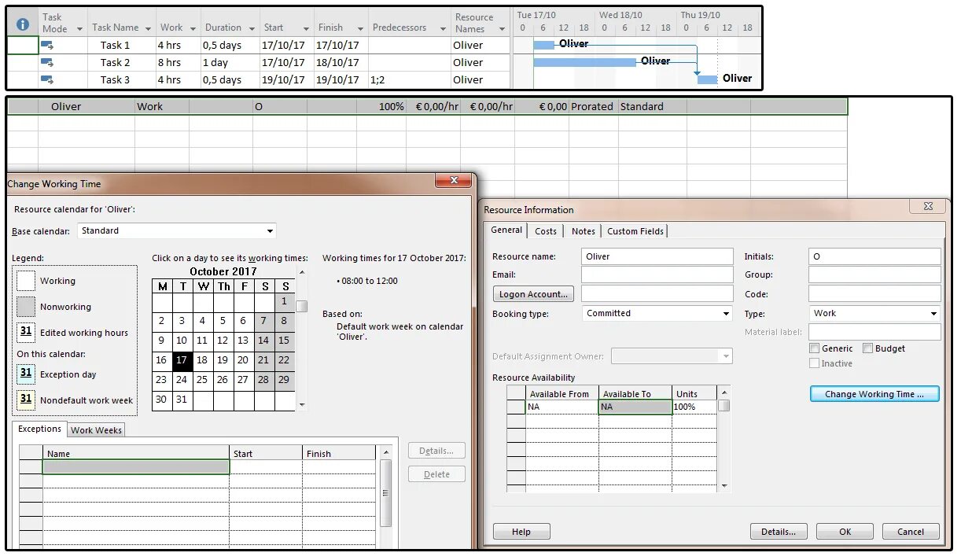Click the calendar month scroll-down arrow
Viewport: 961px width, 560px height.
[x=302, y=405]
